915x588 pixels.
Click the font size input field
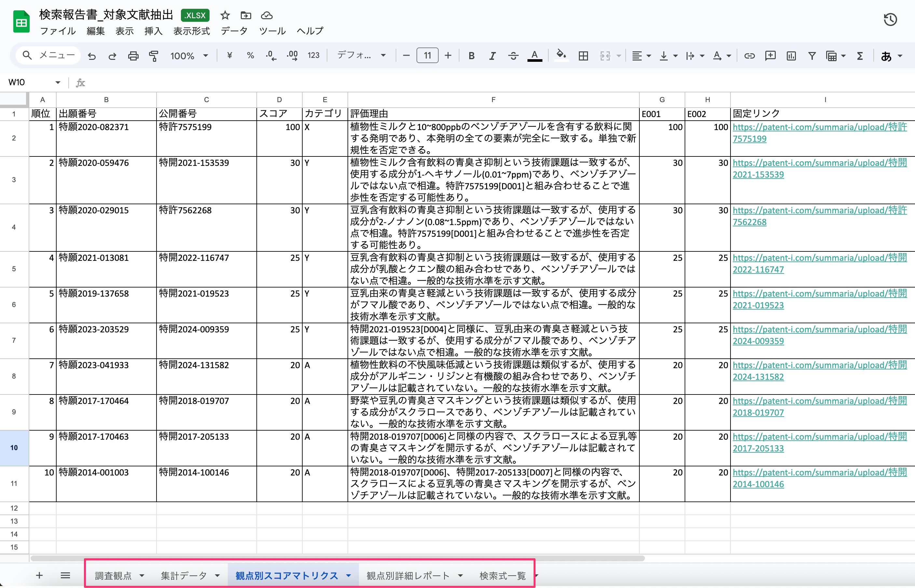pos(427,56)
